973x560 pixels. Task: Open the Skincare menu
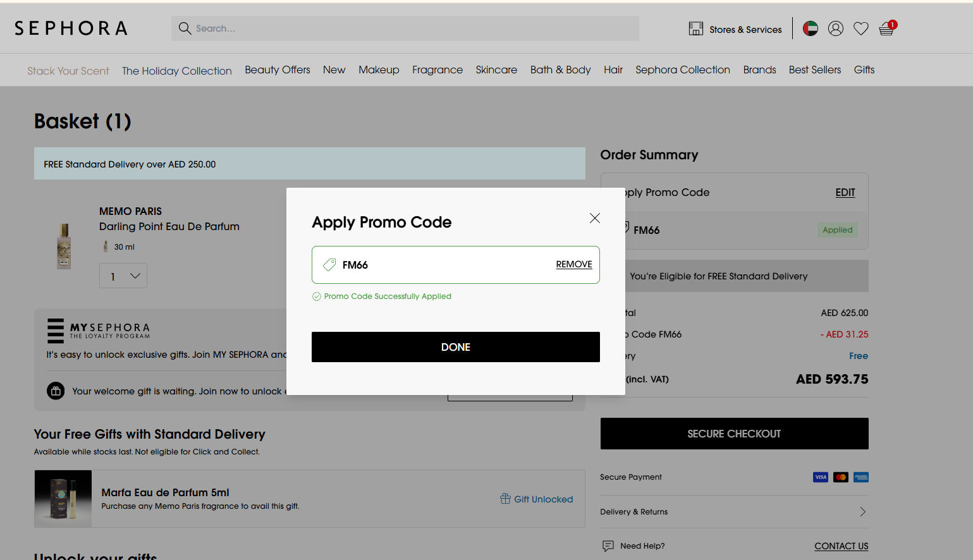(496, 70)
